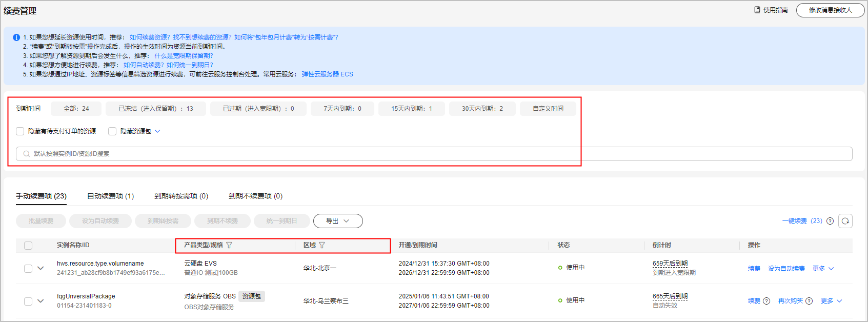The height and width of the screenshot is (322, 868).
Task: Open the 导出 export dropdown
Action: point(338,221)
